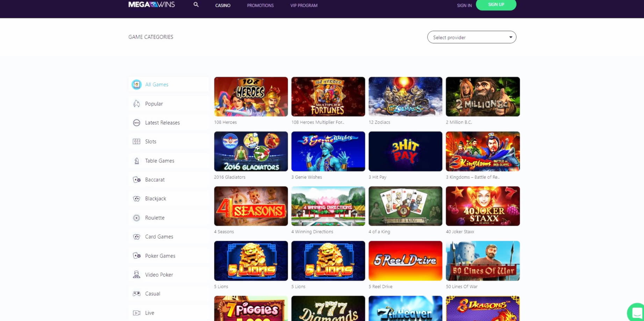Click the '50 Lines Of War' title text
This screenshot has height=321, width=644.
462,286
